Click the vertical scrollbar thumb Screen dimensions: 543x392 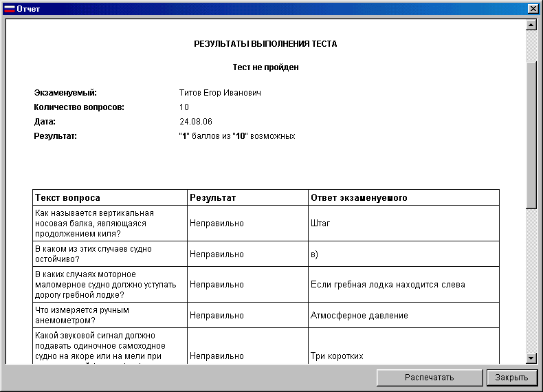tap(531, 134)
